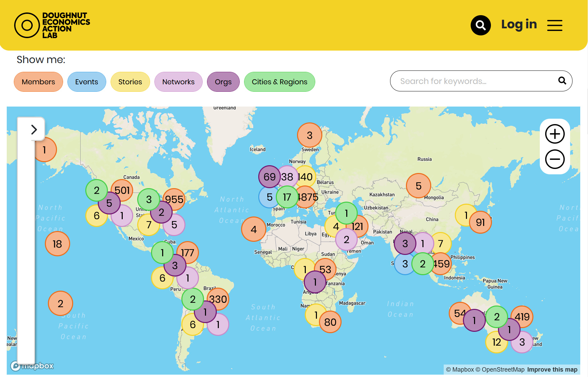
Task: Open the search icon in header
Action: (x=480, y=25)
